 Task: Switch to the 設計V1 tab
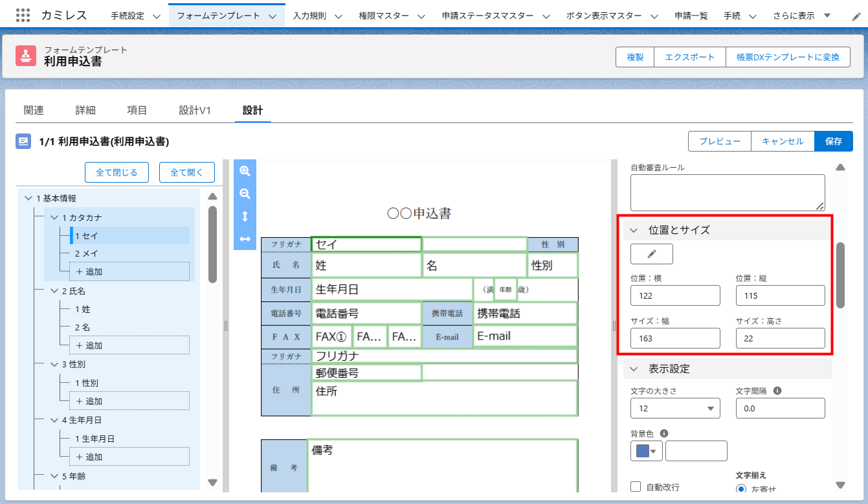[195, 110]
